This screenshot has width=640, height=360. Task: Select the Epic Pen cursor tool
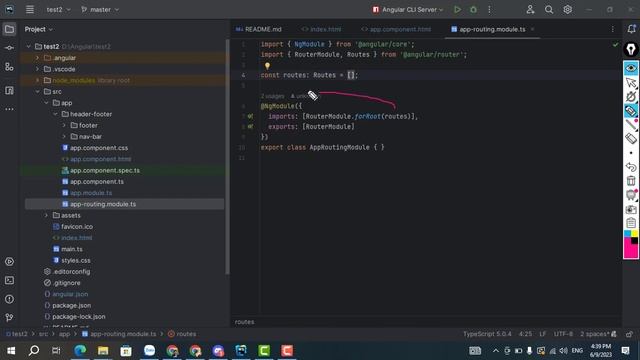[631, 83]
